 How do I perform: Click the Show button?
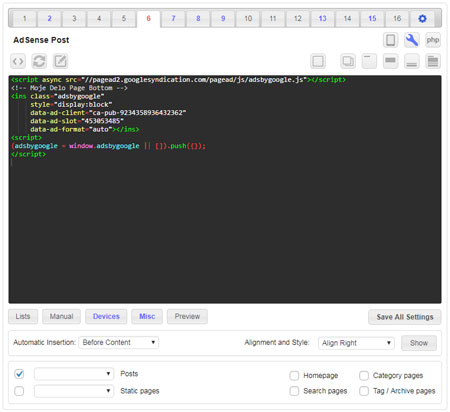click(x=419, y=343)
